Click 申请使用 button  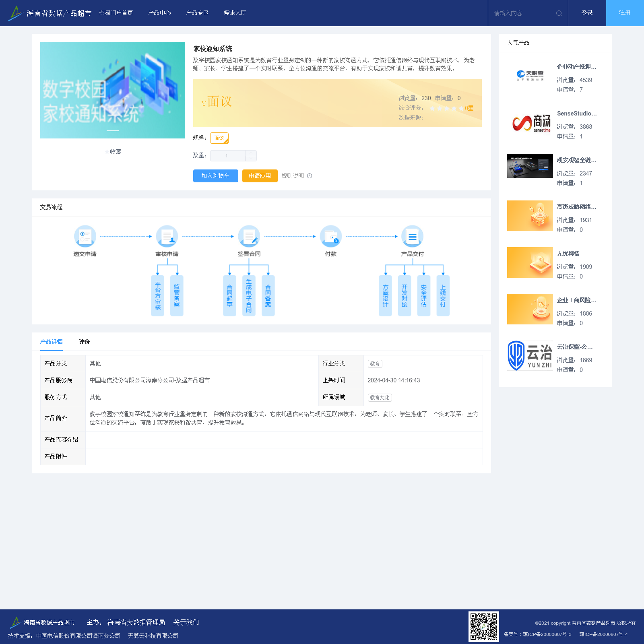pyautogui.click(x=260, y=176)
